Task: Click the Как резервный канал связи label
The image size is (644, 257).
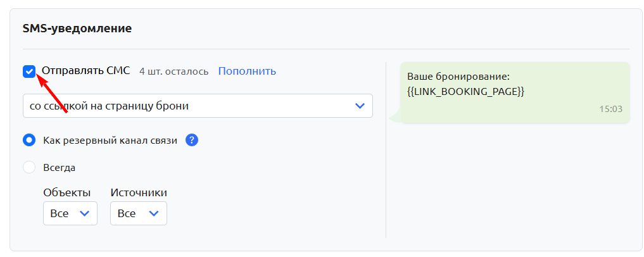Action: coord(110,141)
